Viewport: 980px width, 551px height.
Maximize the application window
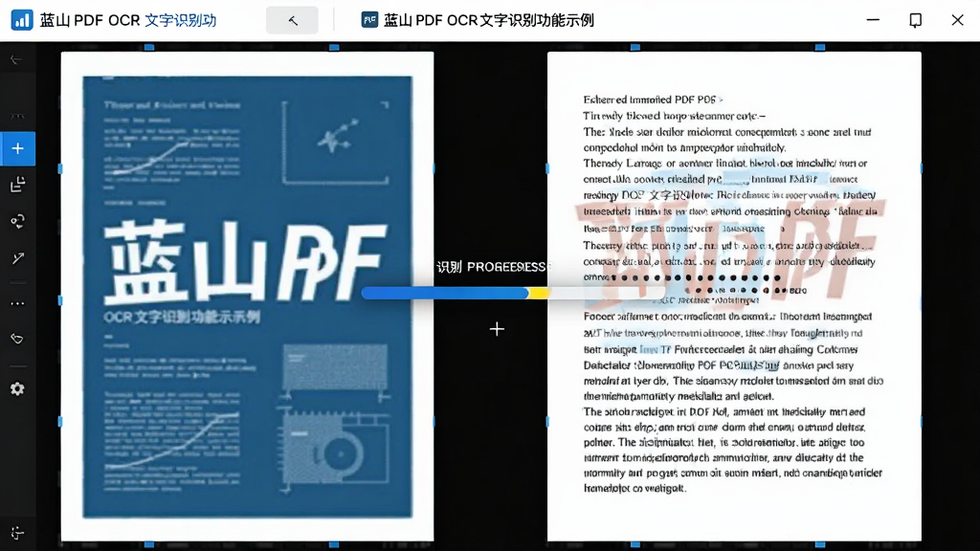tap(916, 20)
